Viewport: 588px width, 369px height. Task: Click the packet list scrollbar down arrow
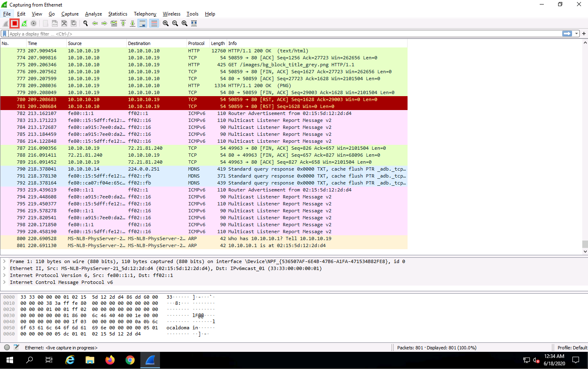pyautogui.click(x=585, y=252)
